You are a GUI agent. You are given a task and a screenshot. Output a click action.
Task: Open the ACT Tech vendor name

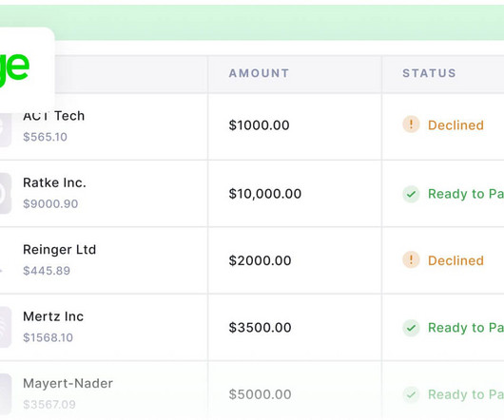point(53,116)
